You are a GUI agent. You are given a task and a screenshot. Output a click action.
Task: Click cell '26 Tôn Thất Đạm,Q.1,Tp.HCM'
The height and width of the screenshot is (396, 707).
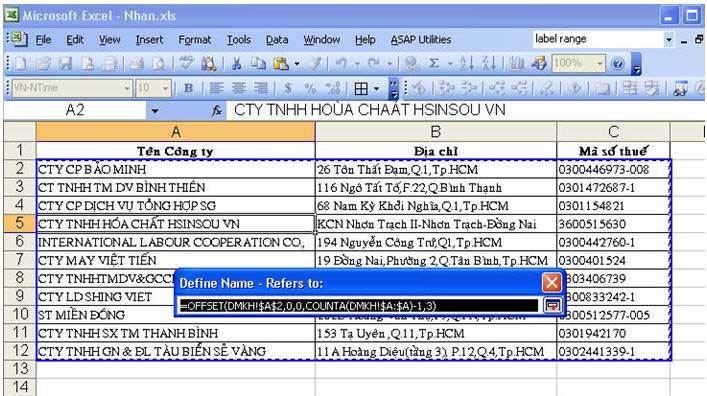pyautogui.click(x=436, y=170)
